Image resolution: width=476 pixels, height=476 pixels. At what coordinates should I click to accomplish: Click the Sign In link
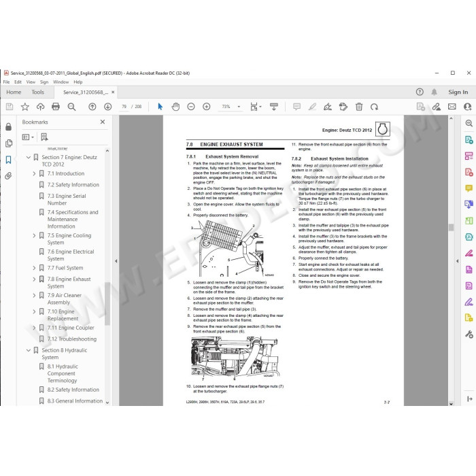click(x=458, y=92)
